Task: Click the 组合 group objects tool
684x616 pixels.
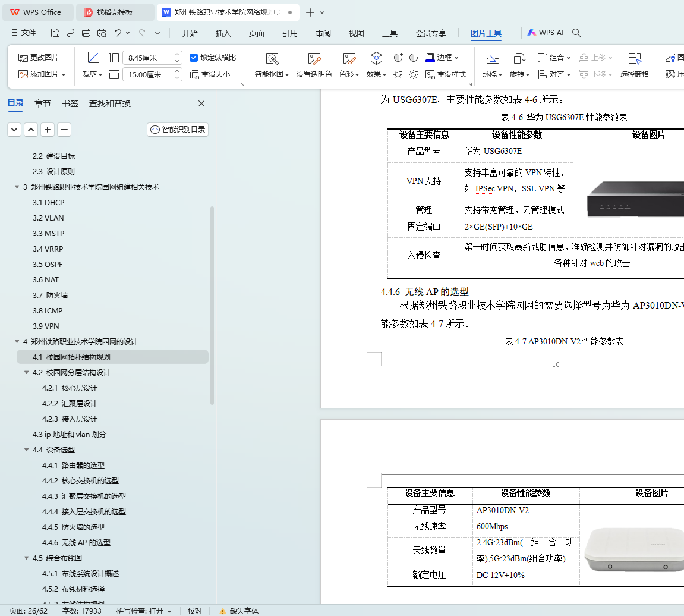Action: pyautogui.click(x=554, y=58)
